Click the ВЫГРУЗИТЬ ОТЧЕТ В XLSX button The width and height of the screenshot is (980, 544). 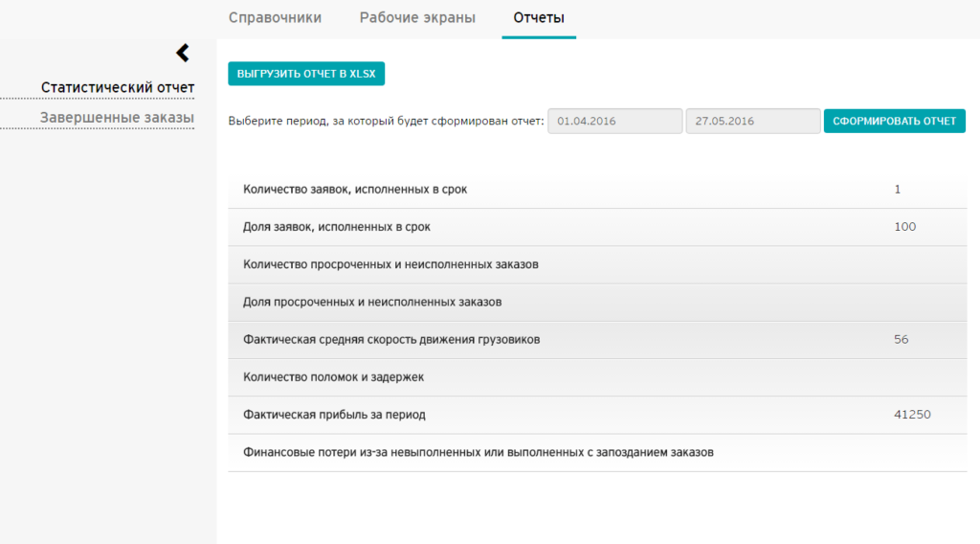pyautogui.click(x=306, y=74)
